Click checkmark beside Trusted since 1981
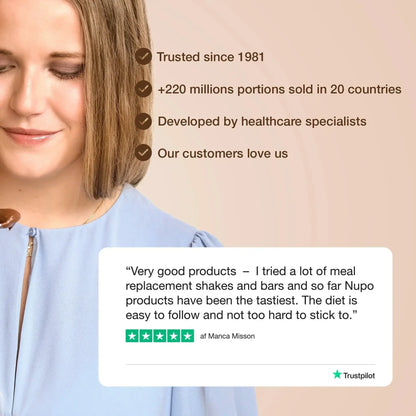416x416 pixels. click(144, 56)
